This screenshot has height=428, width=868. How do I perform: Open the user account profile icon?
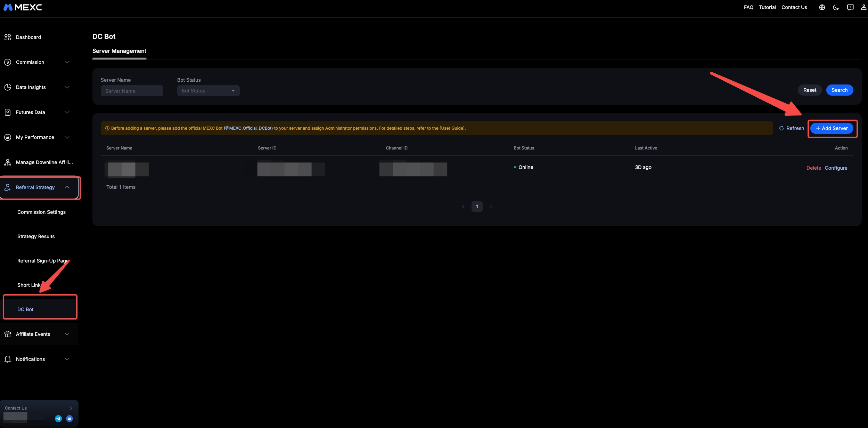click(x=863, y=7)
